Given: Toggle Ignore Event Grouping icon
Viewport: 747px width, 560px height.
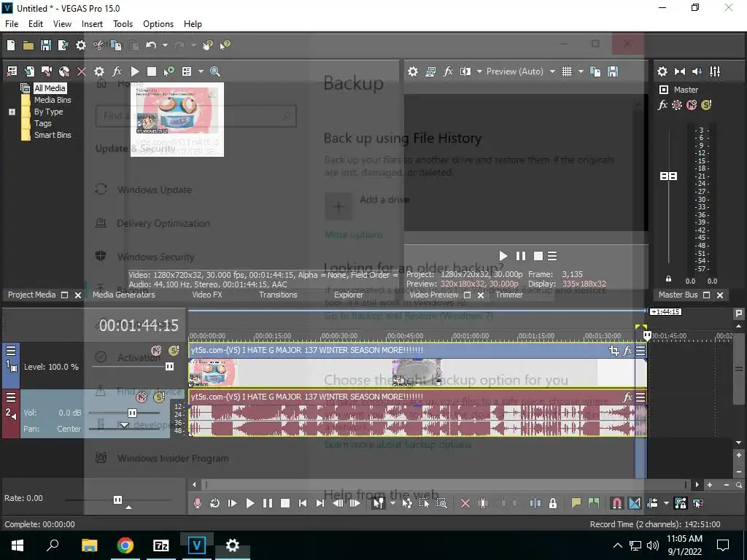Looking at the screenshot, I should pyautogui.click(x=698, y=503).
